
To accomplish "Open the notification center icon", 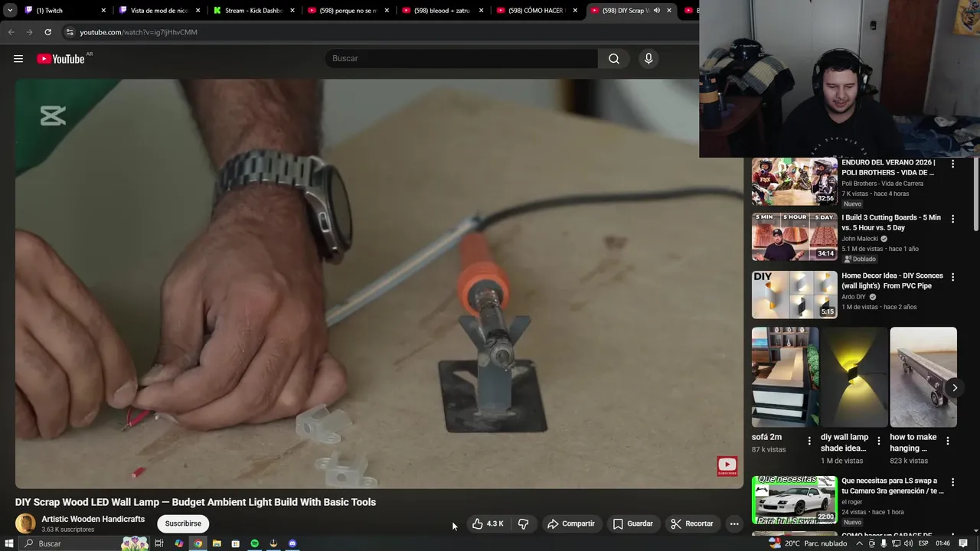I will coord(963,543).
